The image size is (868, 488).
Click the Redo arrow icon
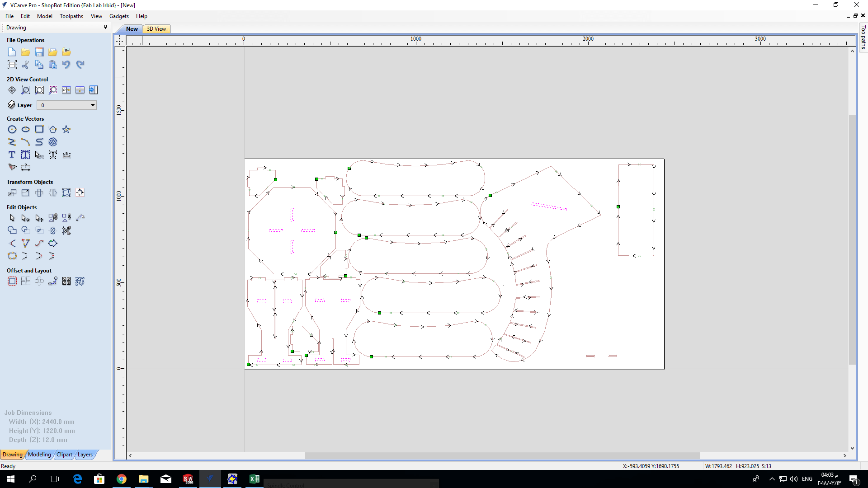pyautogui.click(x=80, y=65)
